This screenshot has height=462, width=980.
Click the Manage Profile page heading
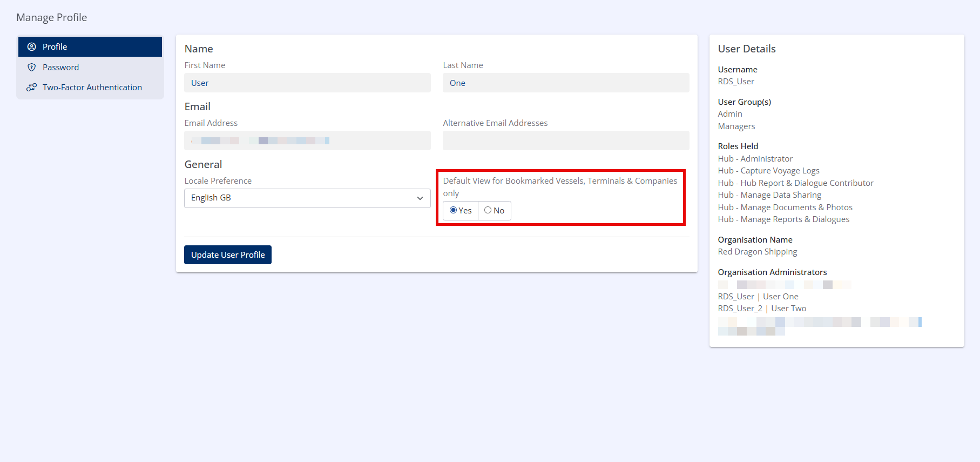click(52, 17)
